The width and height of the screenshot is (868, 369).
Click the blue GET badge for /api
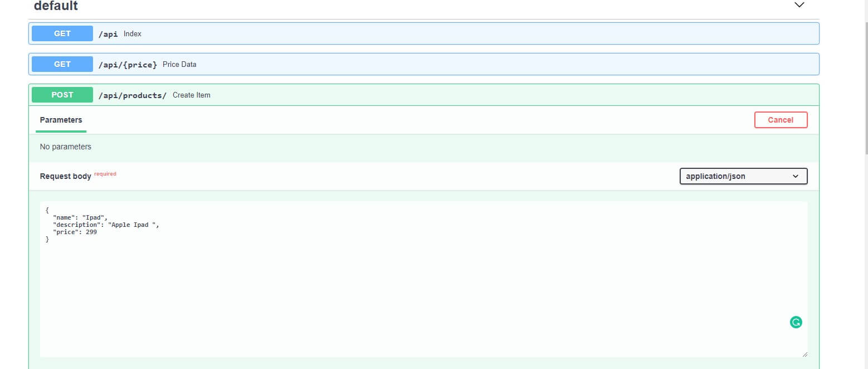point(62,33)
